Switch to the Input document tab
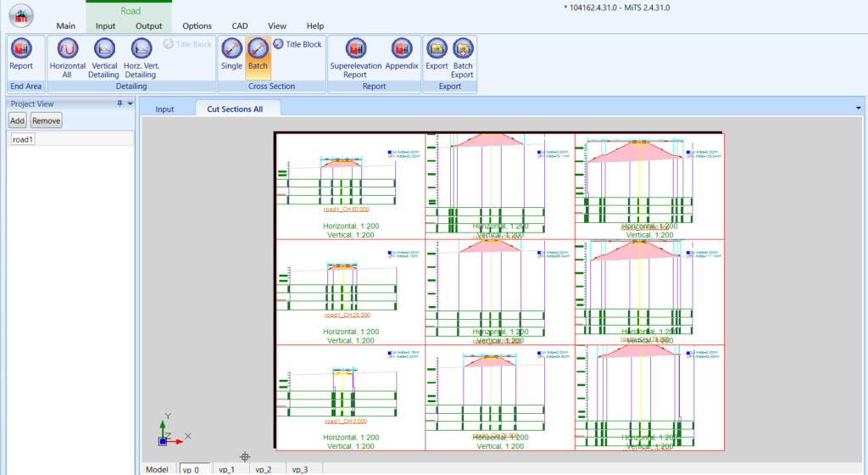Image resolution: width=868 pixels, height=475 pixels. pyautogui.click(x=164, y=109)
